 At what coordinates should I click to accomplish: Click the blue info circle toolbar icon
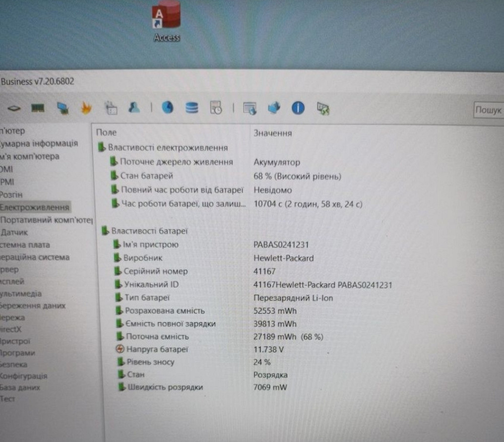[x=298, y=107]
